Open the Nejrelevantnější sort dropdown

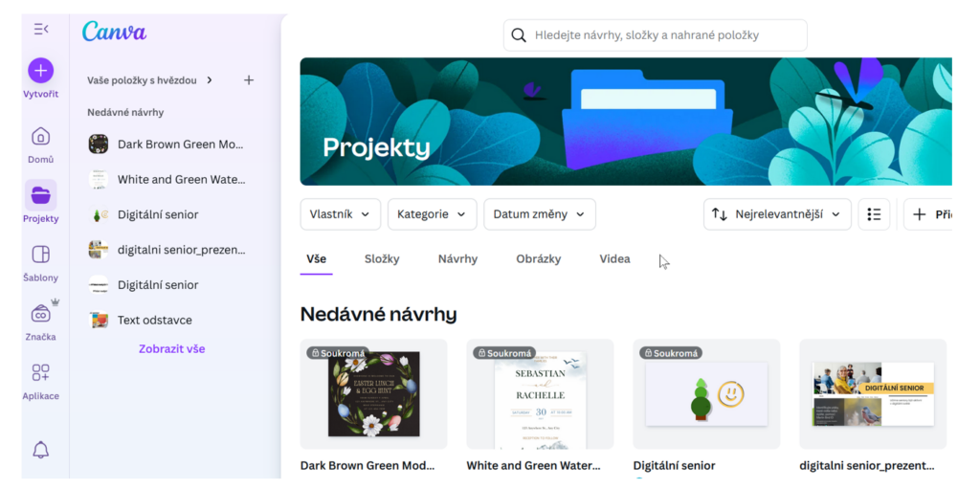(x=777, y=214)
